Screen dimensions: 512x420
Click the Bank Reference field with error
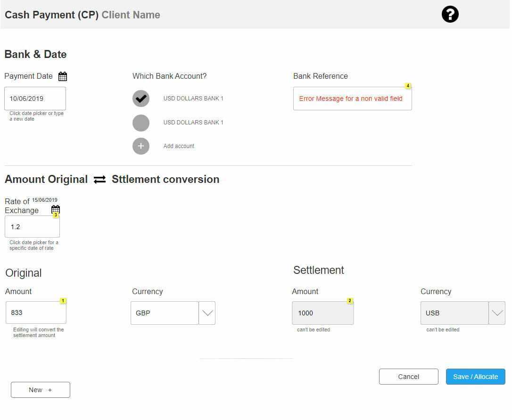(352, 99)
